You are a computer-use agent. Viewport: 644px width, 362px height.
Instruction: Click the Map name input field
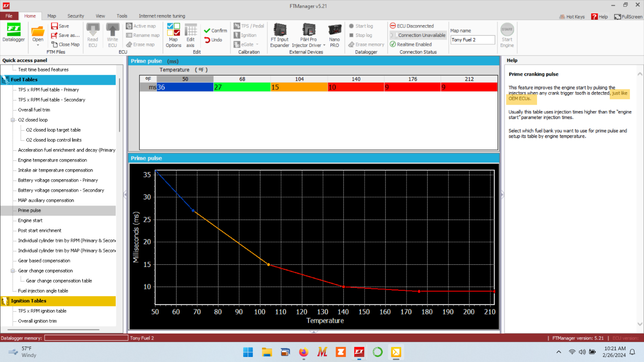coord(473,40)
